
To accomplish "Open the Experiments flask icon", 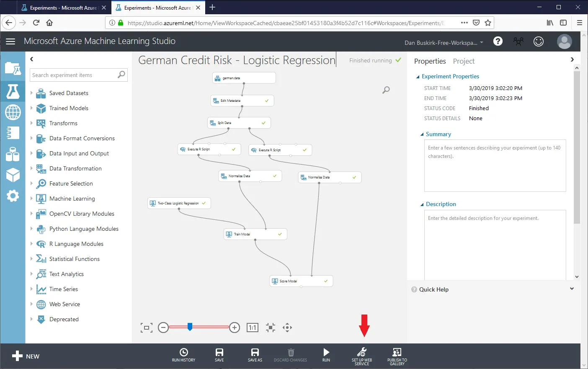I will pos(13,90).
